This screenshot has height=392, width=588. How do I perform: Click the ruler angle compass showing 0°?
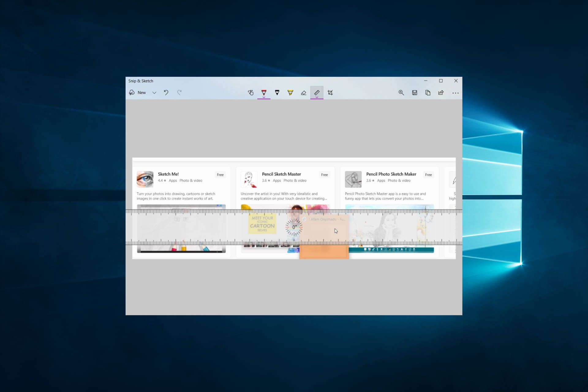pyautogui.click(x=294, y=227)
